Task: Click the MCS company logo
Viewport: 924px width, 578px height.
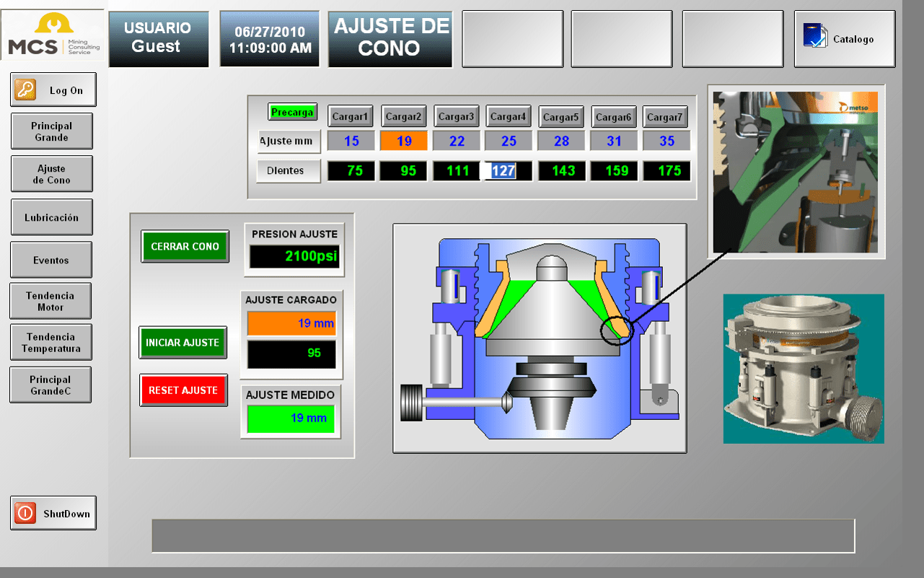Action: (x=53, y=38)
